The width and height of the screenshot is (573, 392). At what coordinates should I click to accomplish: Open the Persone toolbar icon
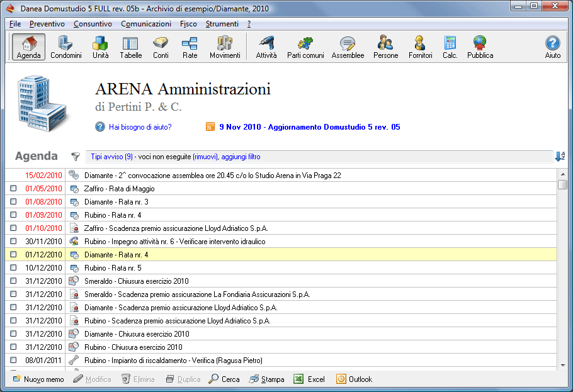pyautogui.click(x=386, y=47)
